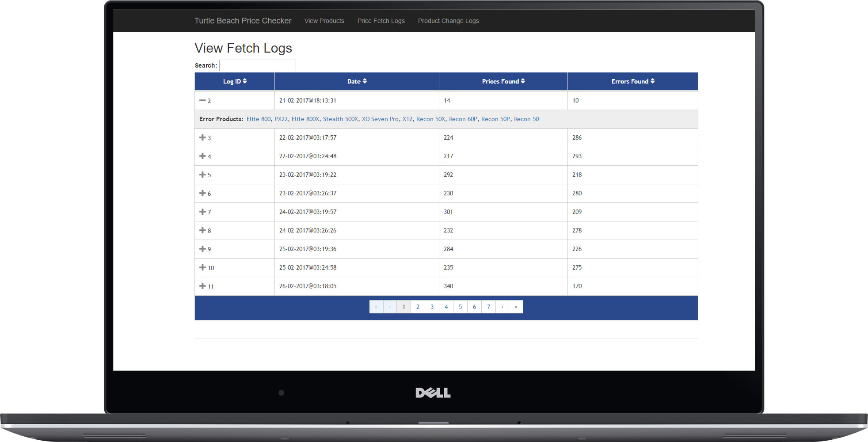
Task: Collapse log row 2 with minus icon
Action: 202,100
